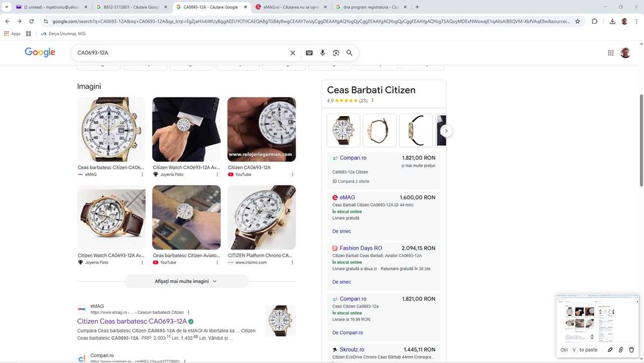Switch to the eMAG.ro tab

pos(291,7)
